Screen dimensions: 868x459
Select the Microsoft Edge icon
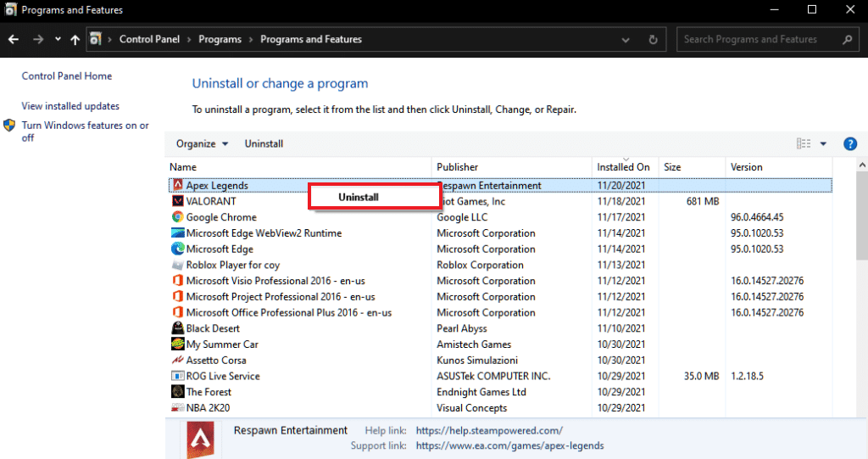tap(177, 249)
